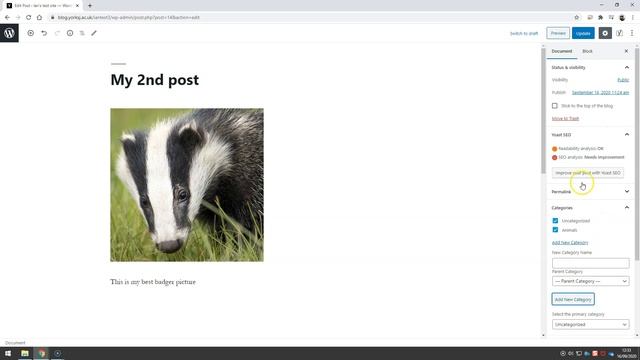
Task: Open a new browser tab
Action: pos(90,6)
